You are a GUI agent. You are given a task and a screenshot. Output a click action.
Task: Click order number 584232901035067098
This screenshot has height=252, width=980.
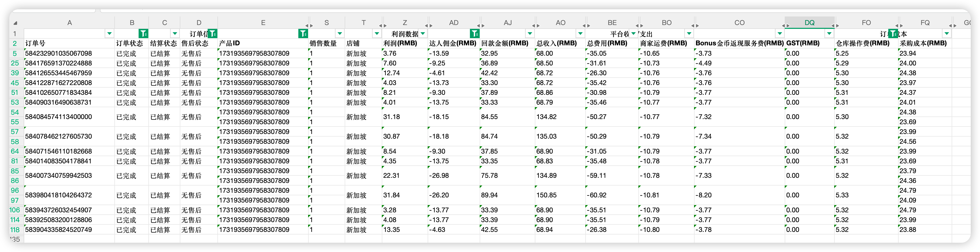(69, 53)
